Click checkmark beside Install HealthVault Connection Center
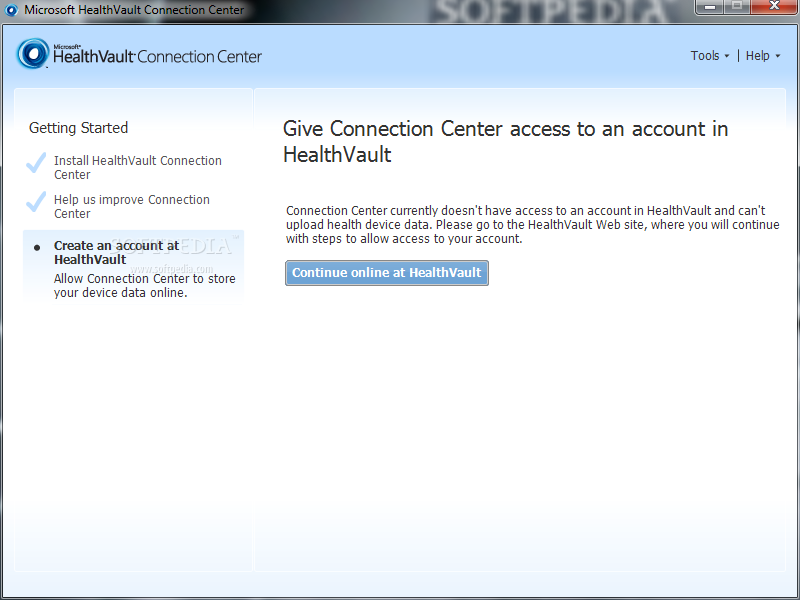 36,163
